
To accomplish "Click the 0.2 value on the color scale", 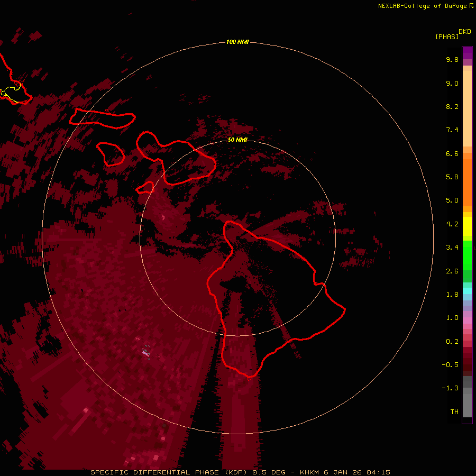I will [x=452, y=342].
